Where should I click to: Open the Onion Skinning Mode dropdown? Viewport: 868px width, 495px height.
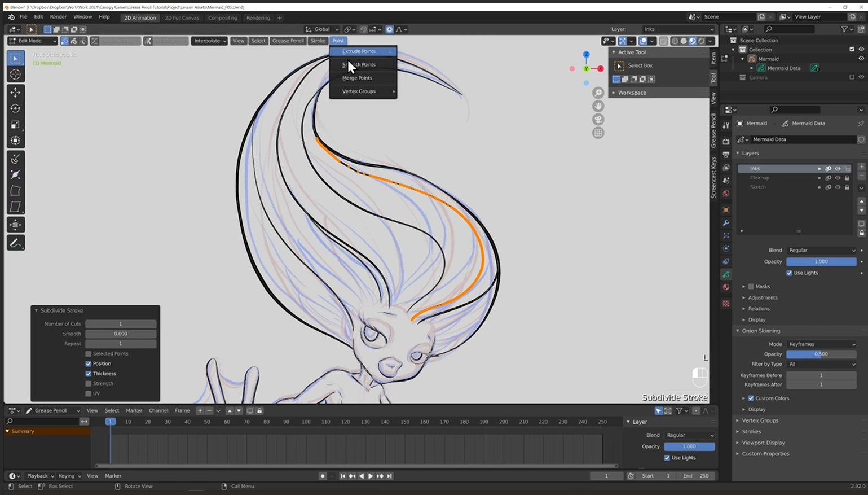(821, 344)
